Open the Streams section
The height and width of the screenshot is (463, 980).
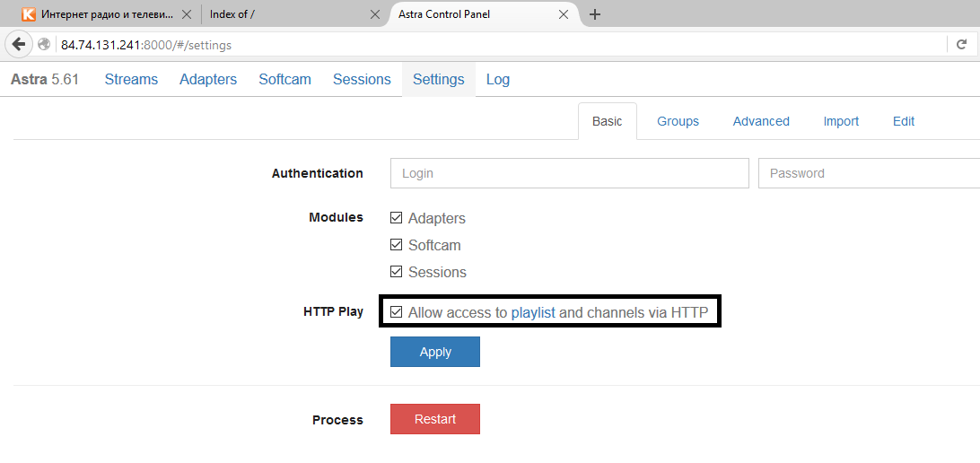tap(131, 79)
